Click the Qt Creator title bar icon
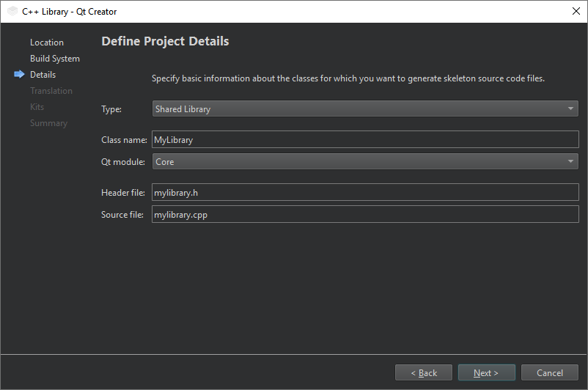This screenshot has height=390, width=588. point(12,12)
